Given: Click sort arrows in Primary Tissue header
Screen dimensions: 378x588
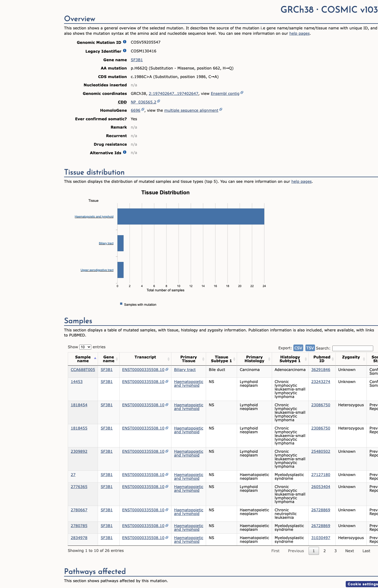Looking at the screenshot, I should pyautogui.click(x=203, y=359).
